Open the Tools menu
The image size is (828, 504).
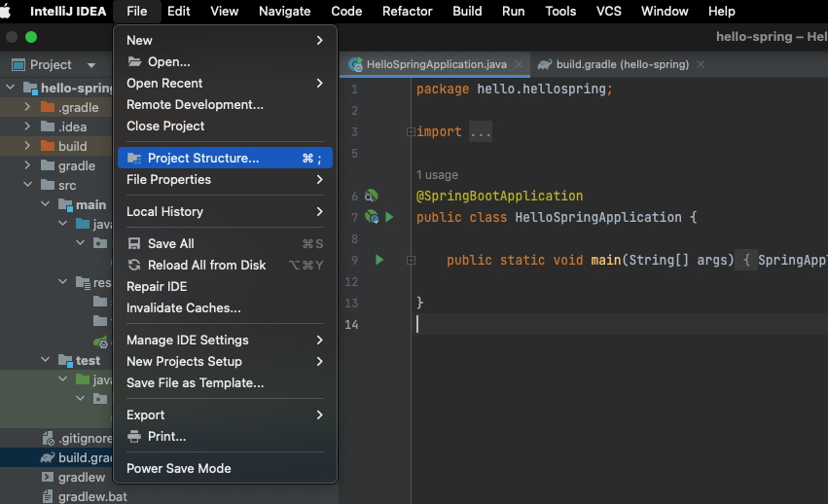point(560,11)
